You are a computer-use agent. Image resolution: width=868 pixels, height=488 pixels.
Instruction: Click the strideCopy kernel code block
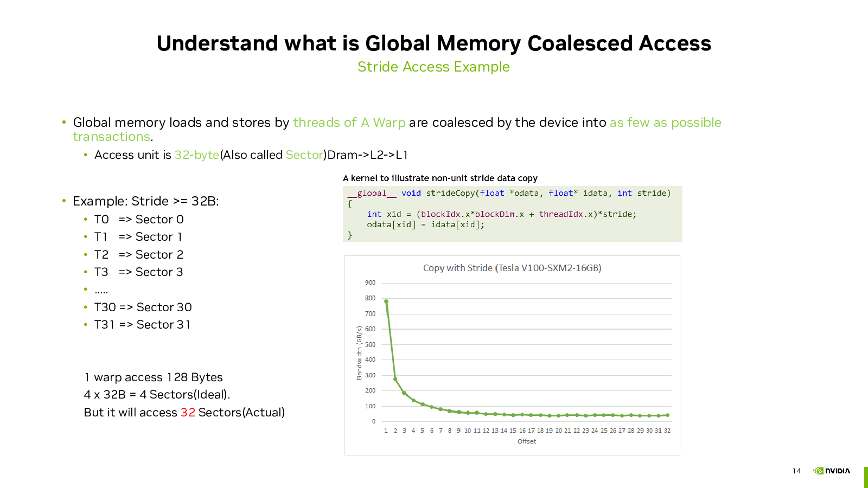point(513,214)
